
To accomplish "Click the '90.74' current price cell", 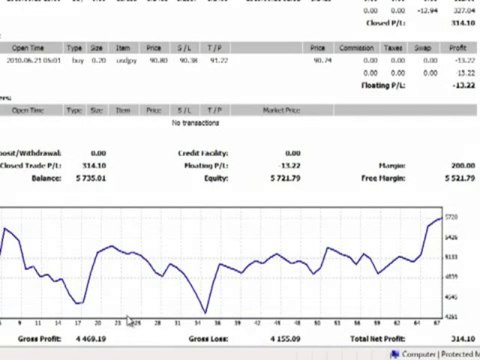I will [x=322, y=60].
